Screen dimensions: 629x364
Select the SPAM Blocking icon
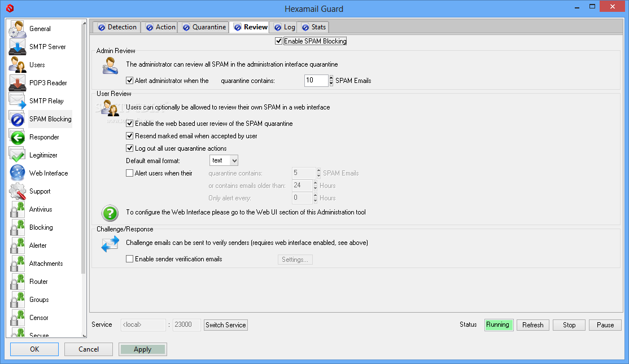(18, 119)
